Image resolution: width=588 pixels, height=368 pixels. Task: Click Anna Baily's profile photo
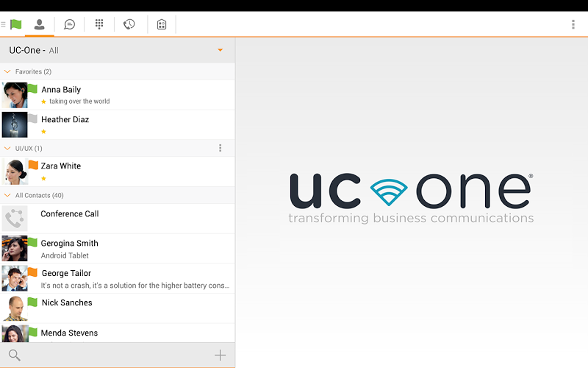tap(15, 96)
